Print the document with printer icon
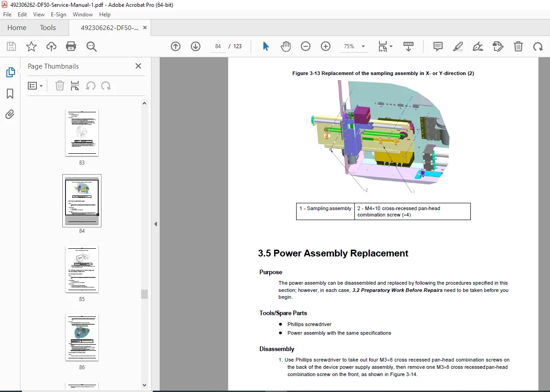Screen dimensions: 550x392 point(71,46)
